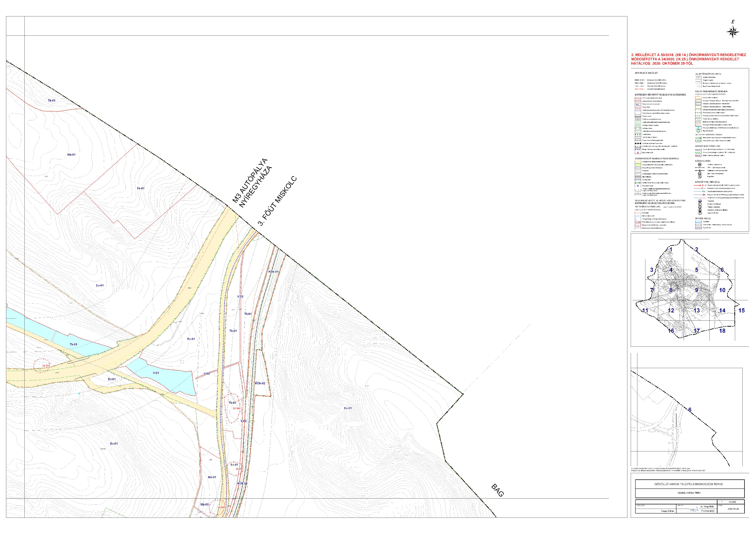Click the Egyedi tájérték green T symbol
Screen dimensions: 756x534
tap(698, 131)
